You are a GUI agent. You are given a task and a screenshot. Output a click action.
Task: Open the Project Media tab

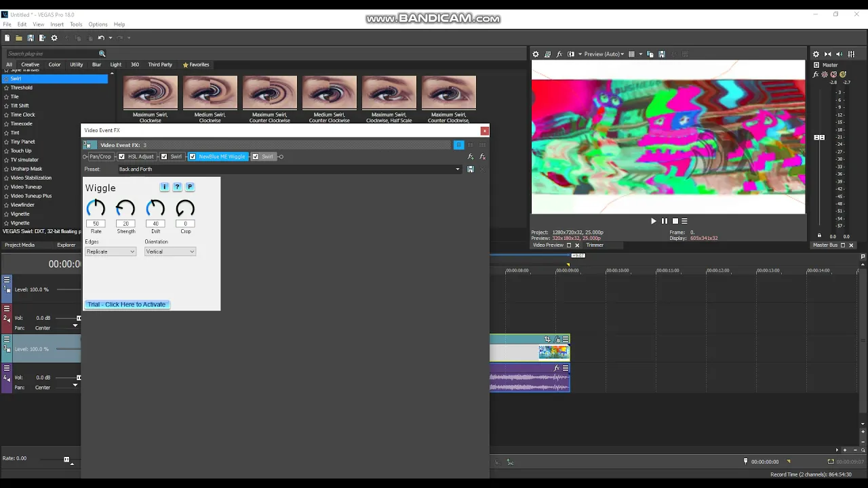tap(20, 245)
